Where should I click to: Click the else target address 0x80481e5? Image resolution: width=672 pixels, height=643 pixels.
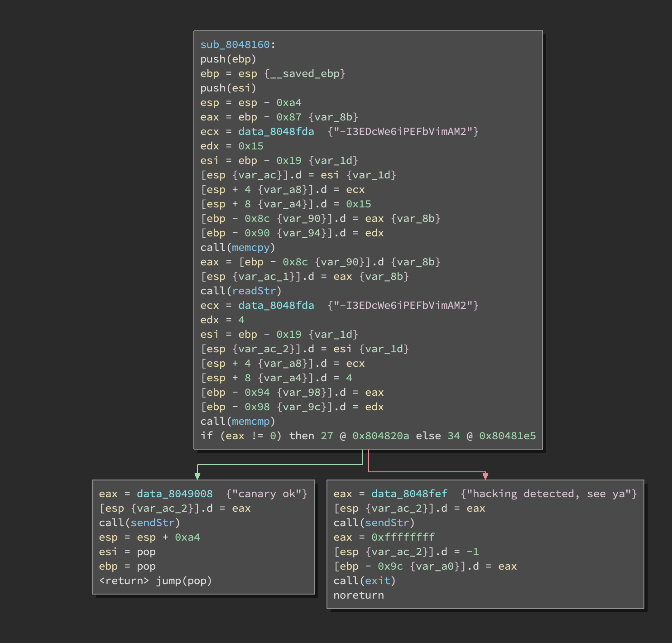pyautogui.click(x=507, y=436)
